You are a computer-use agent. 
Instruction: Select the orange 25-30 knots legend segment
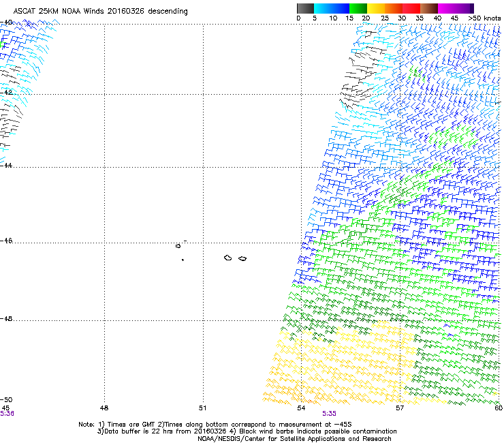[x=394, y=8]
